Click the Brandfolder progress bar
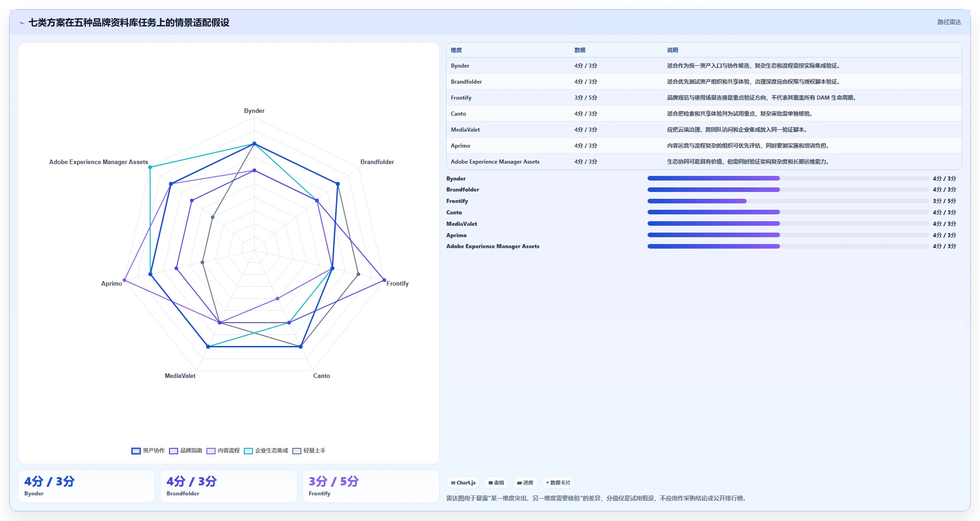Image resolution: width=980 pixels, height=521 pixels. pos(788,190)
